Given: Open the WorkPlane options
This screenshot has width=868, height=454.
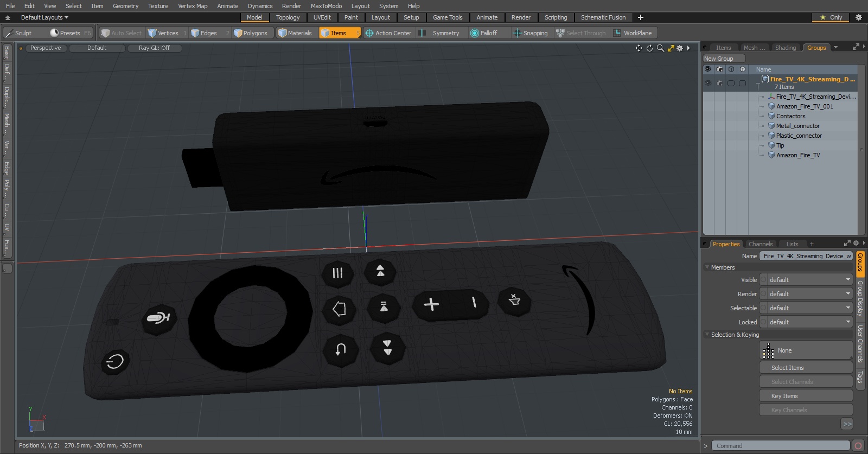Looking at the screenshot, I should (x=633, y=33).
